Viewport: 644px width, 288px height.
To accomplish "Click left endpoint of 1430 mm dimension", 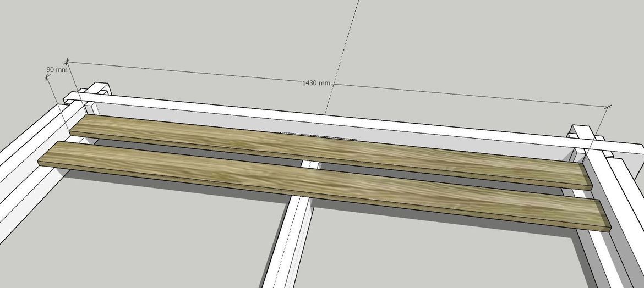I will point(67,61).
